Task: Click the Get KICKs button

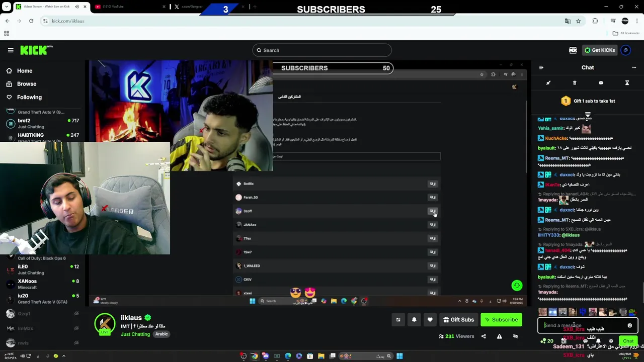Action: pyautogui.click(x=600, y=50)
